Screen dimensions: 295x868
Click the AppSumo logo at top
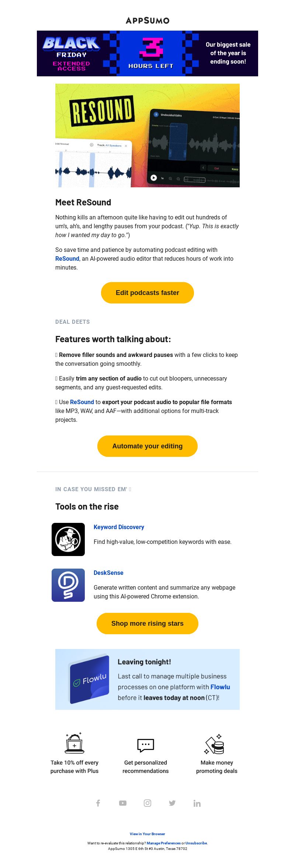pos(147,20)
